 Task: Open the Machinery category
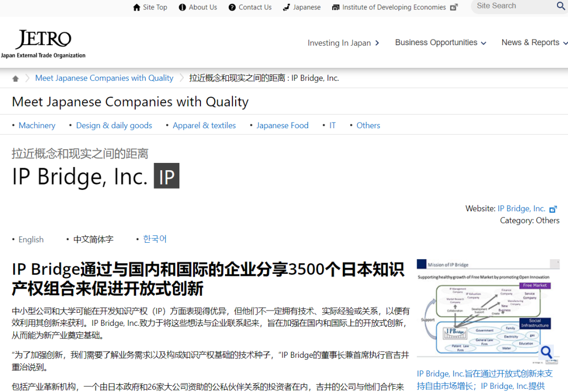coord(37,126)
